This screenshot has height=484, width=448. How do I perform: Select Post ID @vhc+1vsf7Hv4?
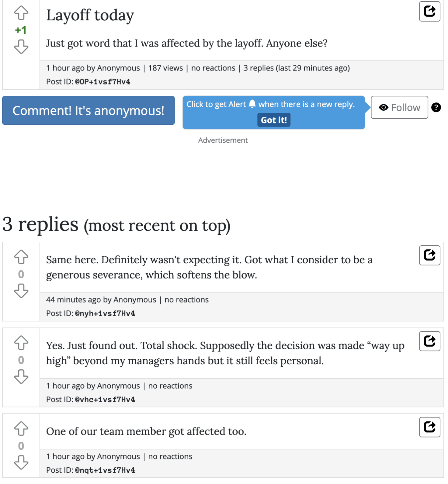pos(105,400)
